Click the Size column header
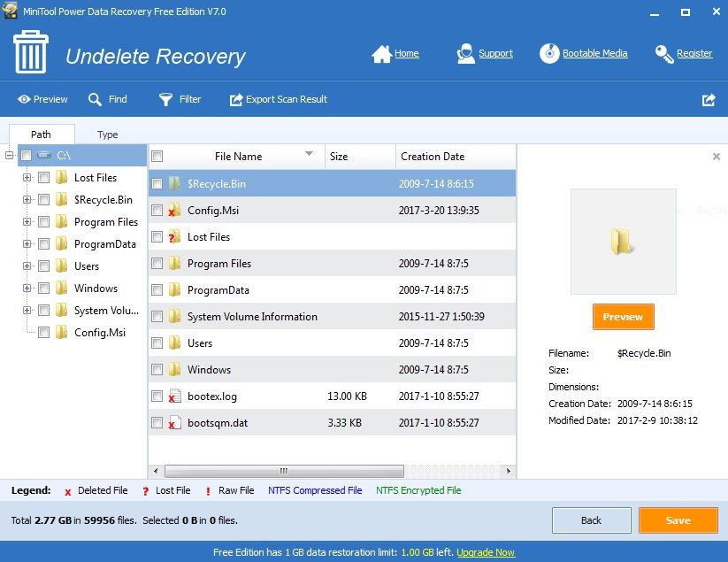 tap(360, 157)
